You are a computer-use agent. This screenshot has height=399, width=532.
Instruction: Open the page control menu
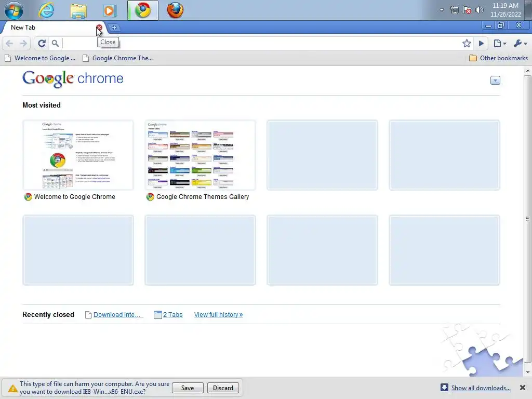tap(500, 44)
